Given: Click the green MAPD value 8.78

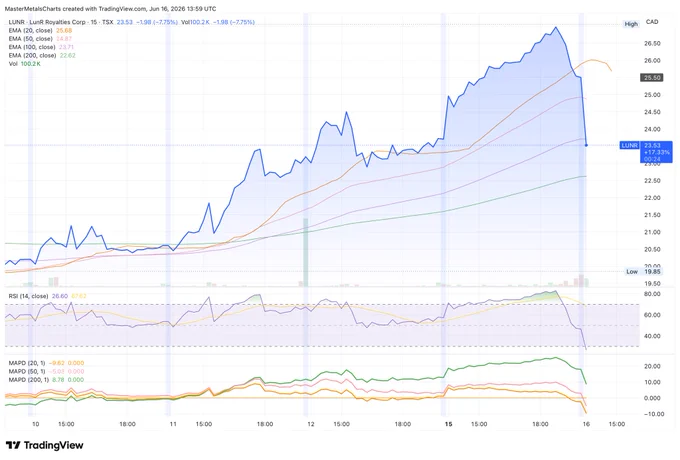Looking at the screenshot, I should (x=57, y=379).
